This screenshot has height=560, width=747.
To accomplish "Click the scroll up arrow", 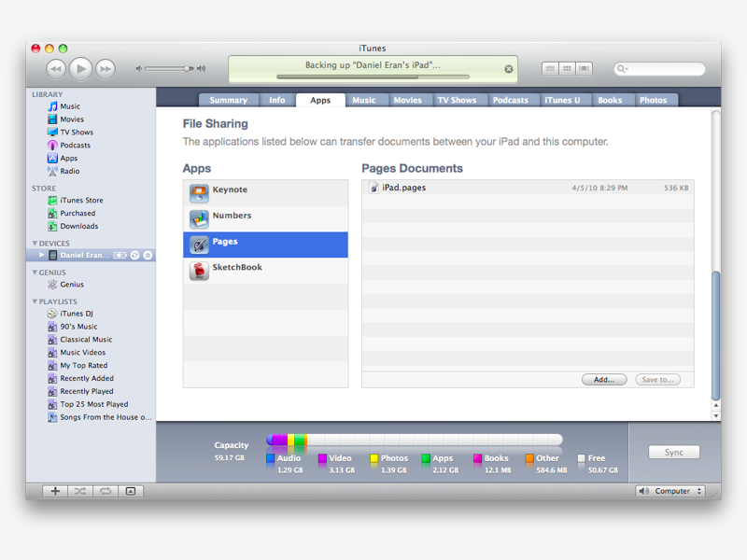I will pos(715,405).
